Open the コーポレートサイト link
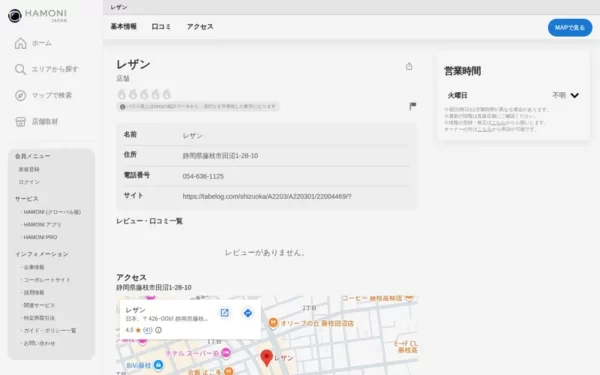 47,280
